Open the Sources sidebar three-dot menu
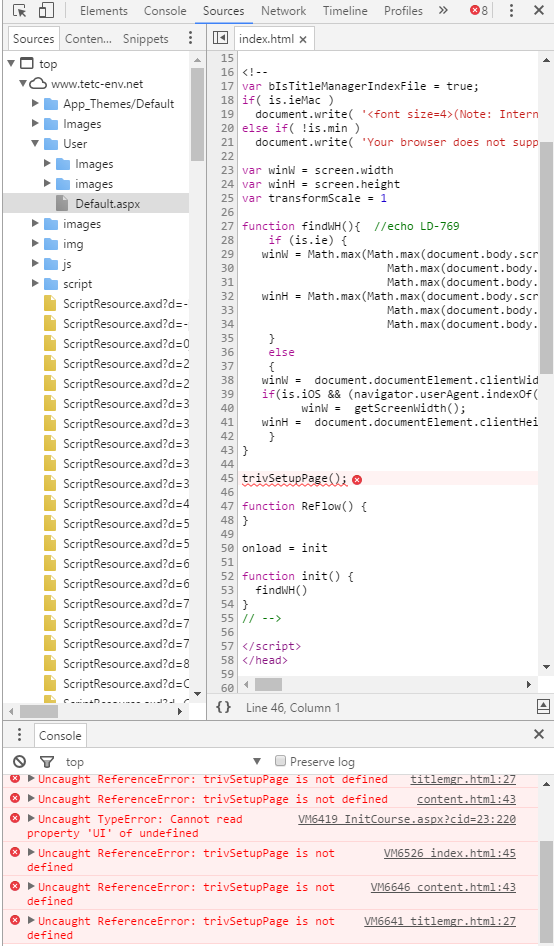The height and width of the screenshot is (946, 554). (x=191, y=38)
